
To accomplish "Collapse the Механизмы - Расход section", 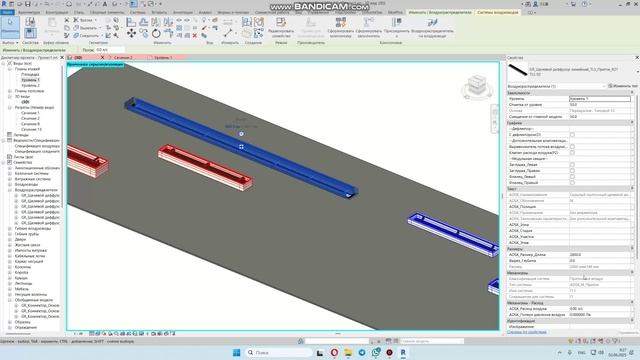I will click(632, 303).
